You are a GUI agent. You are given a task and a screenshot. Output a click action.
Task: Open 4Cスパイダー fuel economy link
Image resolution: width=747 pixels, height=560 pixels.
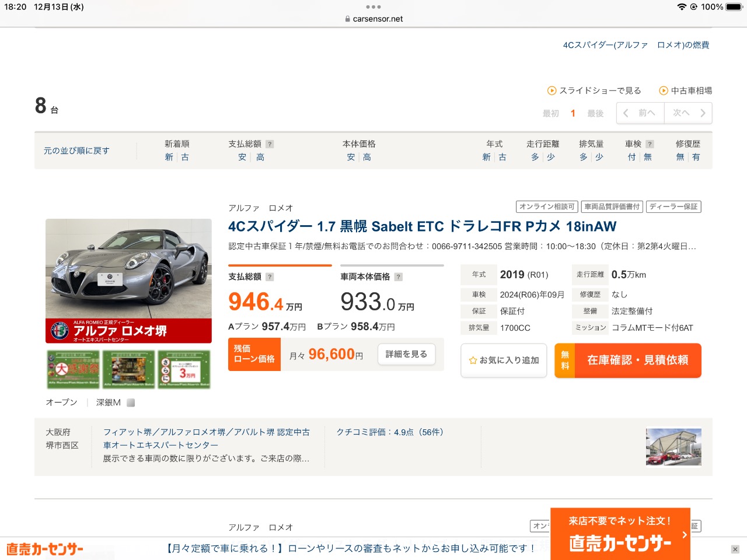click(636, 45)
